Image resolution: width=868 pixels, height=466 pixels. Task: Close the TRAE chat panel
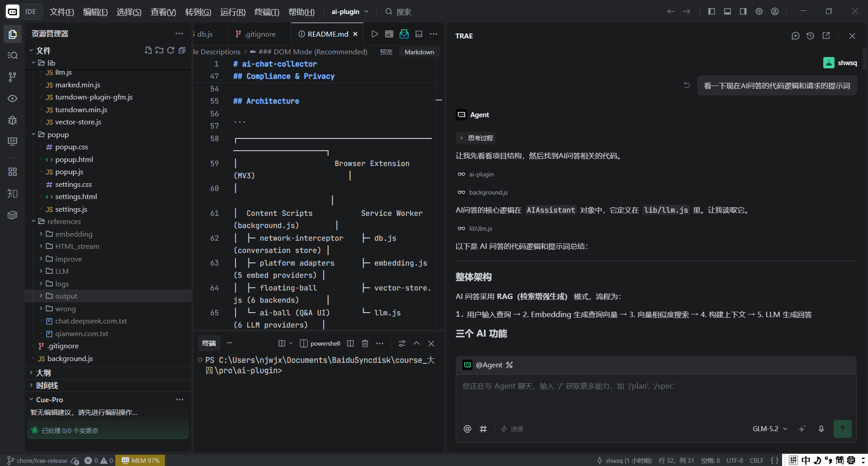[x=852, y=36]
